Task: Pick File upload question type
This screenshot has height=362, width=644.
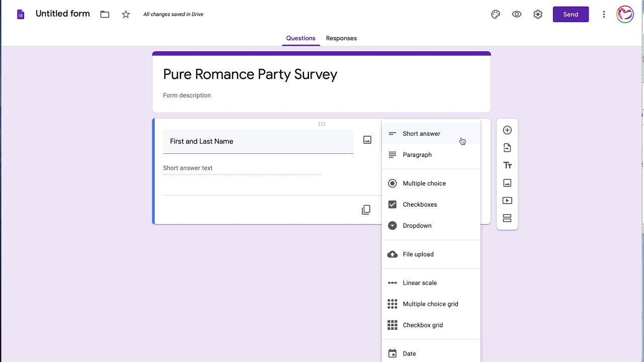Action: click(431, 254)
